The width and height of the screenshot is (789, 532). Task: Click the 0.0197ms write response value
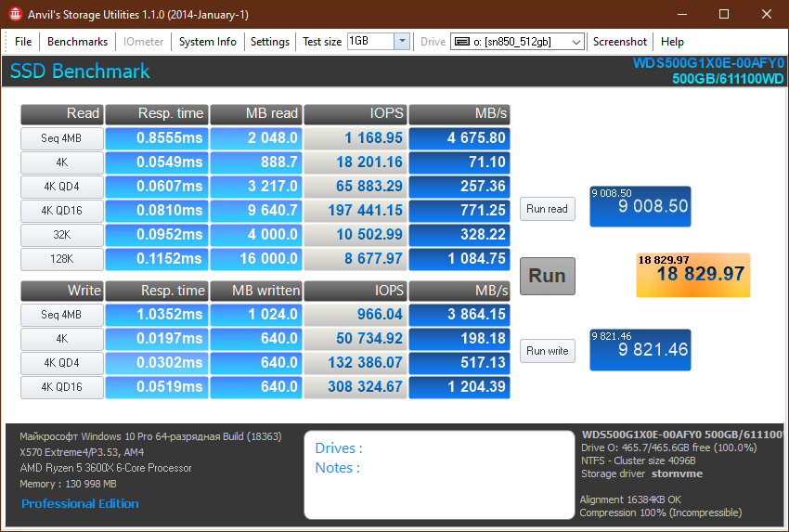tap(157, 339)
